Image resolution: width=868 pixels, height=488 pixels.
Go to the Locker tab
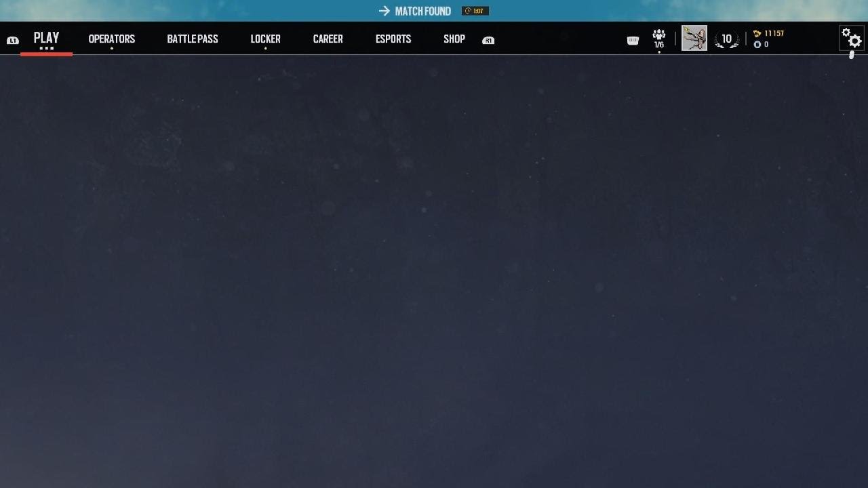265,39
